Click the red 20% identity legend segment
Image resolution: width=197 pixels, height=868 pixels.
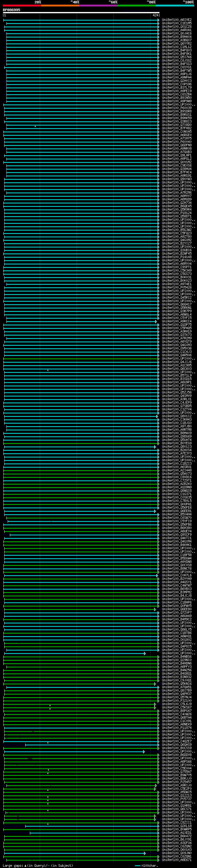(x=22, y=6)
